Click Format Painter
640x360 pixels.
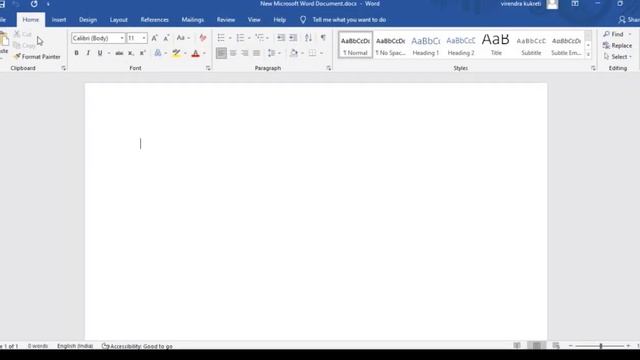coord(37,57)
